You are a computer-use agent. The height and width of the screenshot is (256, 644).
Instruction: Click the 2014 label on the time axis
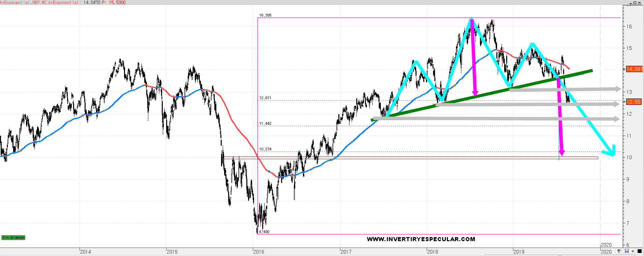pyautogui.click(x=86, y=252)
